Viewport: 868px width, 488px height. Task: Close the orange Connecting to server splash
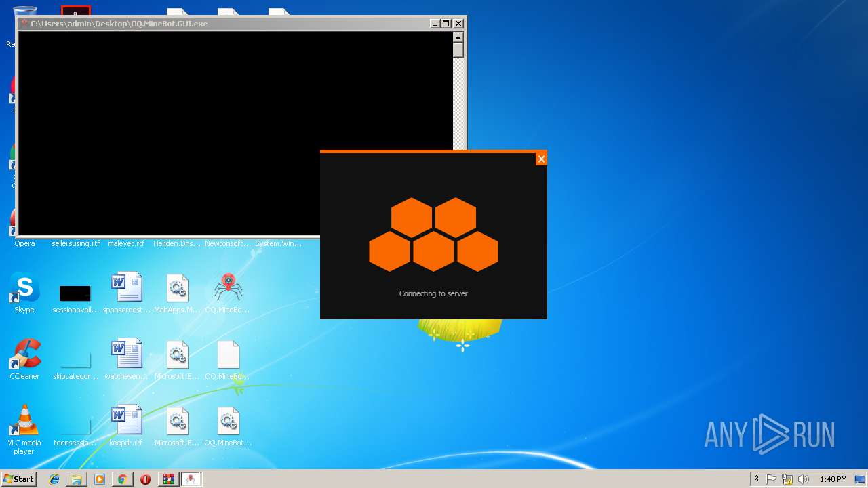pos(541,159)
